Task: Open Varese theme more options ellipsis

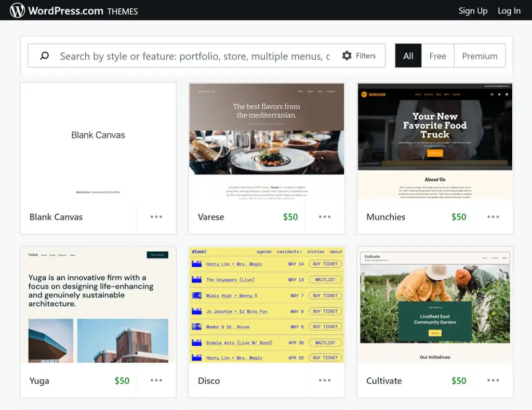Action: pos(325,217)
